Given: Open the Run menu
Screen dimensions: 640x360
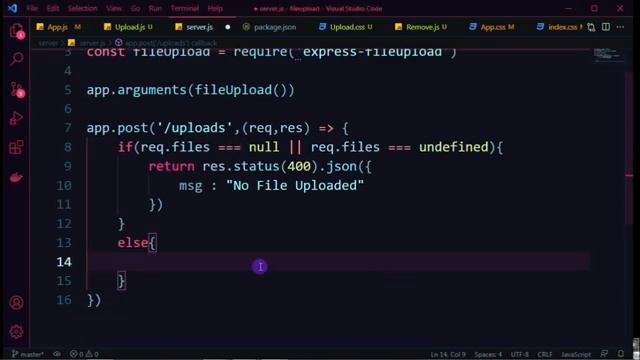Looking at the screenshot, I should [155, 9].
